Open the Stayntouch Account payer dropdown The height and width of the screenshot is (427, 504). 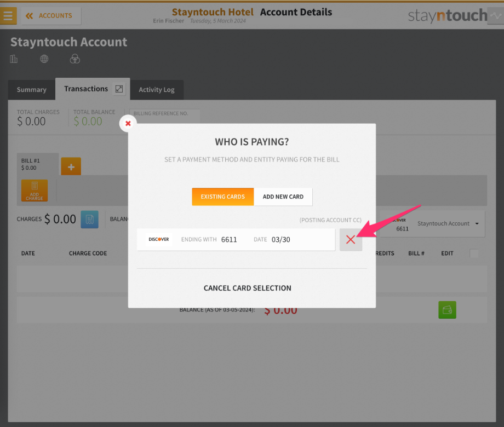coord(432,224)
